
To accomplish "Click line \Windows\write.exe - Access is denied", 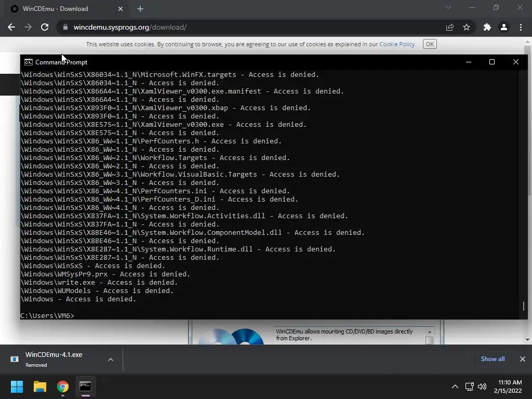I will (99, 282).
